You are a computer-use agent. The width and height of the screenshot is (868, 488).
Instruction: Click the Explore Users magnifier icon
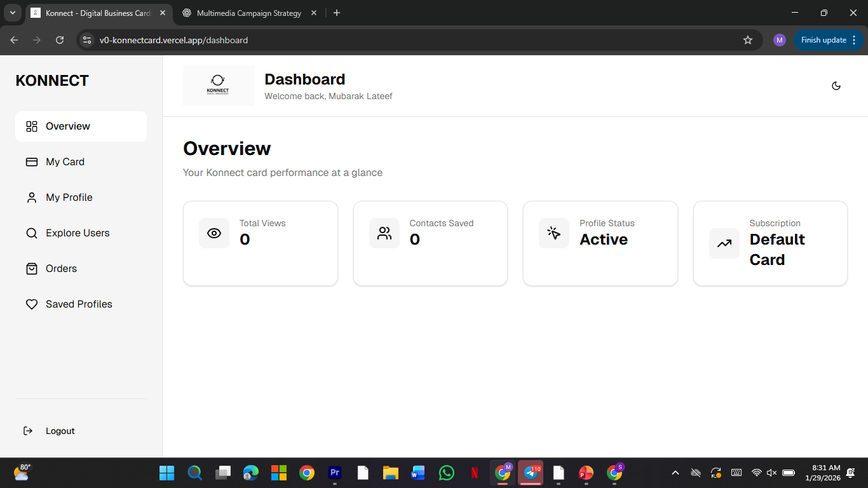coord(32,233)
